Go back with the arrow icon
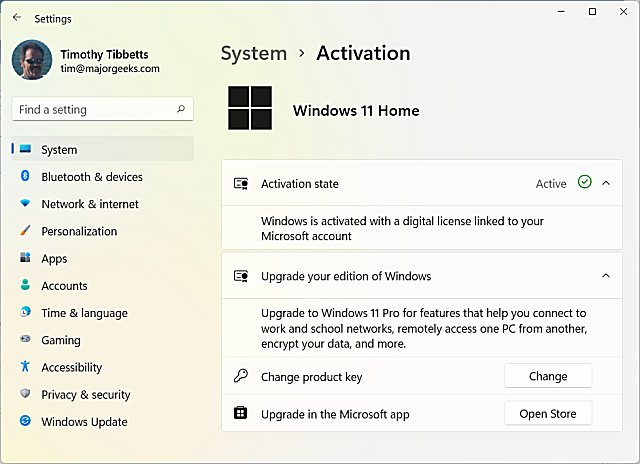This screenshot has height=464, width=640. click(17, 17)
